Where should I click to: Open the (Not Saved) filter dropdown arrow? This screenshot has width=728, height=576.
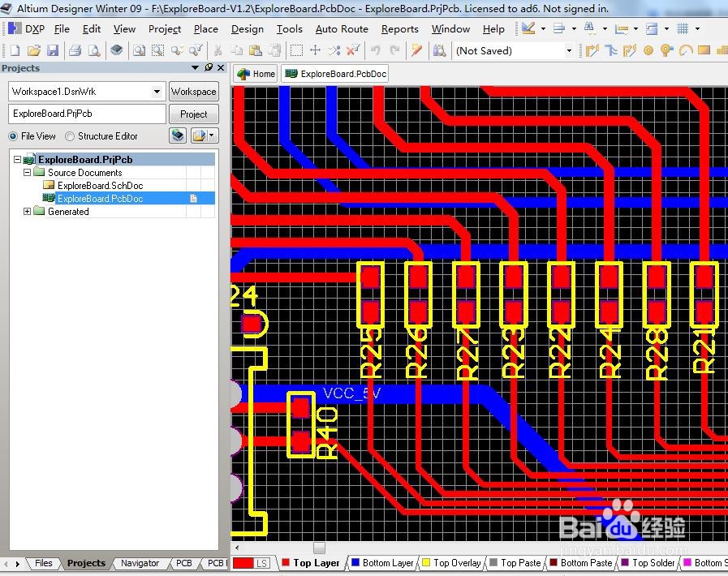[569, 50]
